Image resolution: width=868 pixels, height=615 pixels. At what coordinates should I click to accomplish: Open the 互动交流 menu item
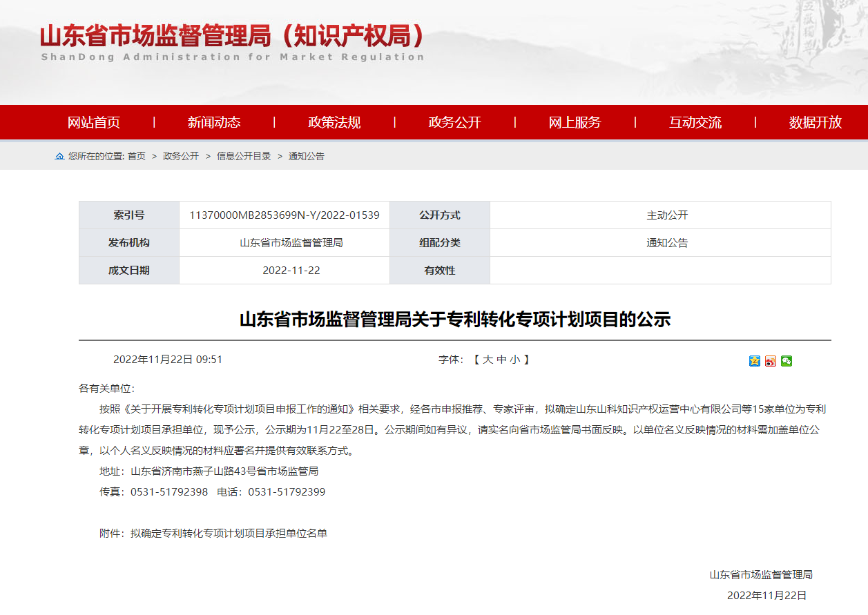694,122
